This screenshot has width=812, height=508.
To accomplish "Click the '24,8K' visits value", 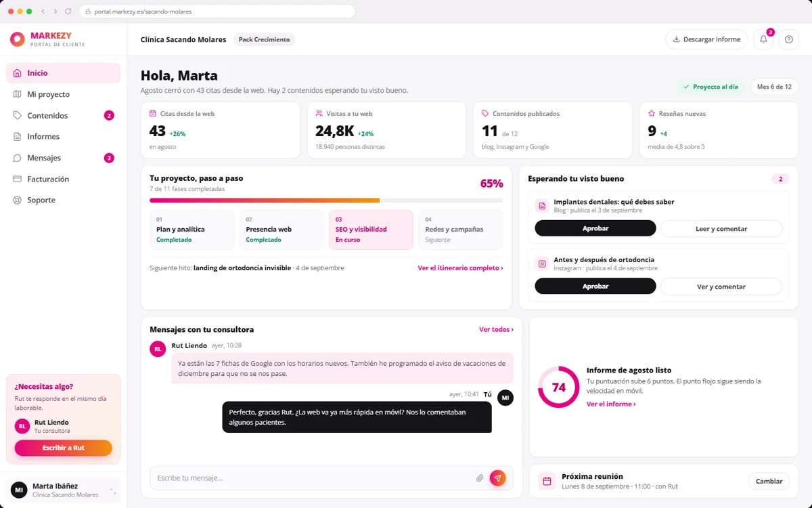I will pyautogui.click(x=334, y=131).
